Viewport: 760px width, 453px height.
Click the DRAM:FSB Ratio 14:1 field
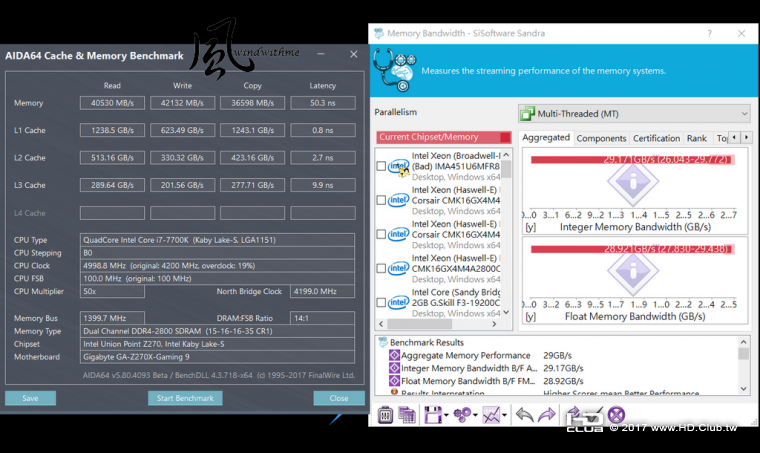click(x=322, y=318)
